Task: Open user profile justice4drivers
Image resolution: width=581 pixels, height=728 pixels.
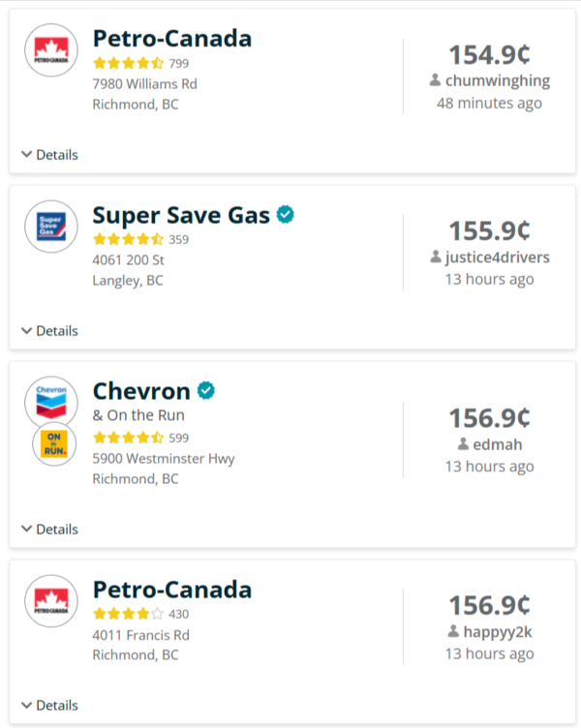Action: click(497, 257)
